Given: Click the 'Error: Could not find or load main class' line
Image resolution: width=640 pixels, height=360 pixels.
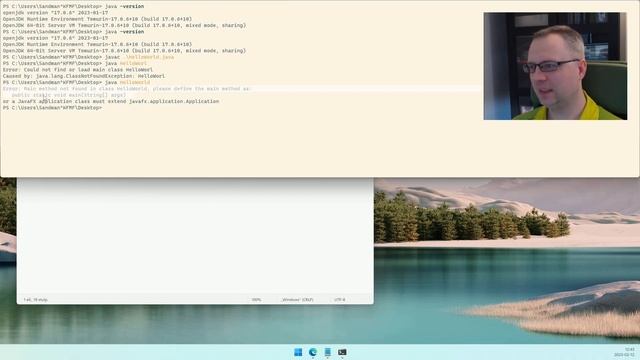Looking at the screenshot, I should [x=78, y=70].
